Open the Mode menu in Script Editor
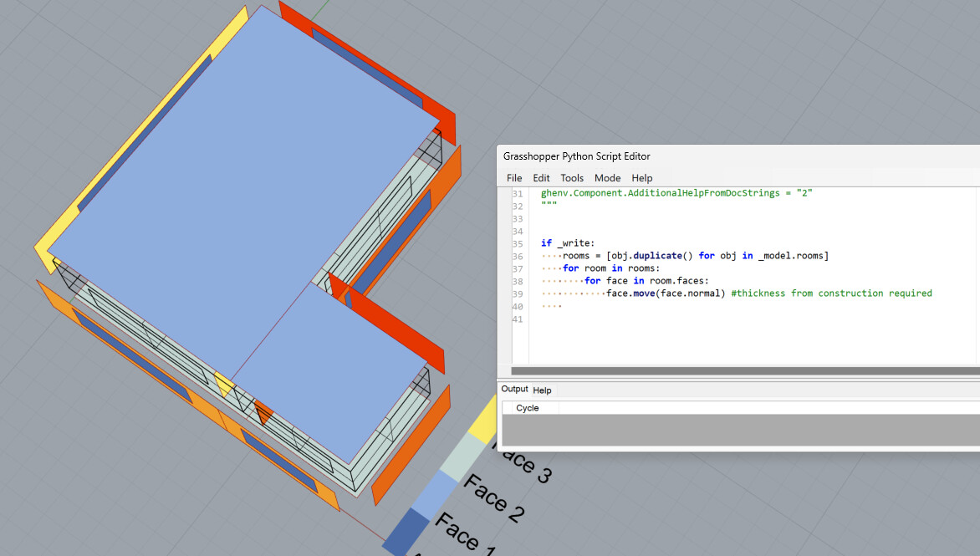This screenshot has height=556, width=980. (x=608, y=178)
